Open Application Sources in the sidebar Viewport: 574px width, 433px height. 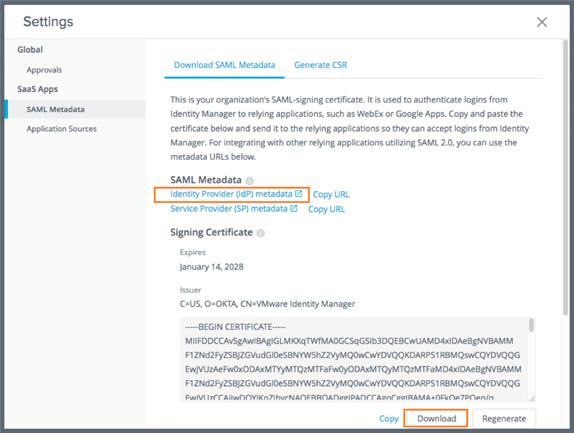tap(62, 129)
